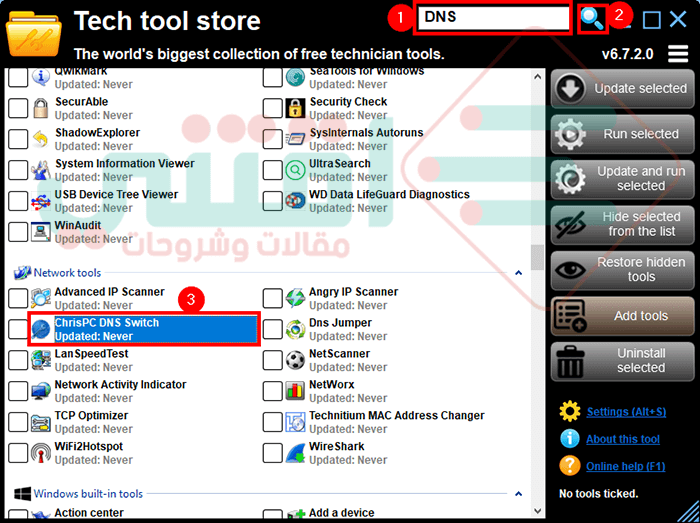The image size is (700, 523).
Task: Click the Windows built-in tools heading
Action: coord(88,494)
